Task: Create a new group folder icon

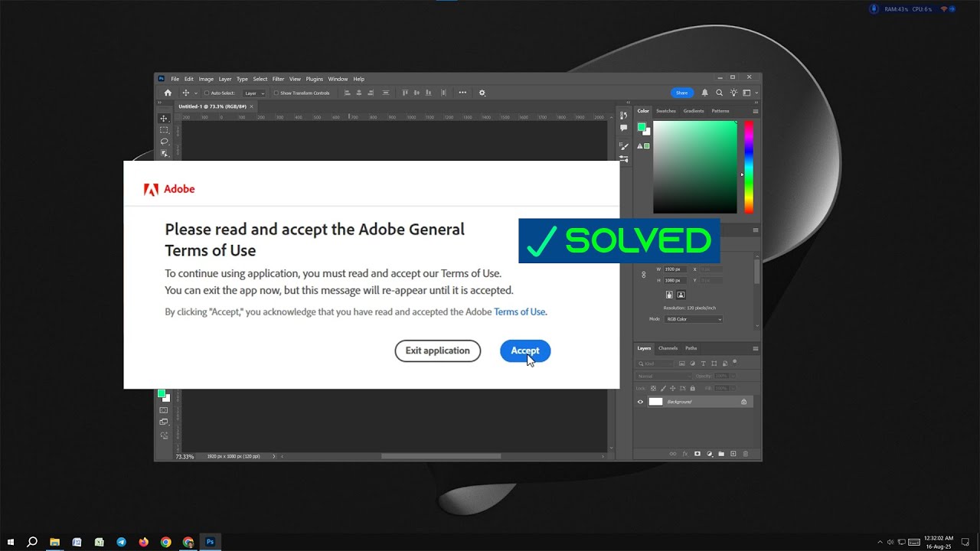Action: 721,454
